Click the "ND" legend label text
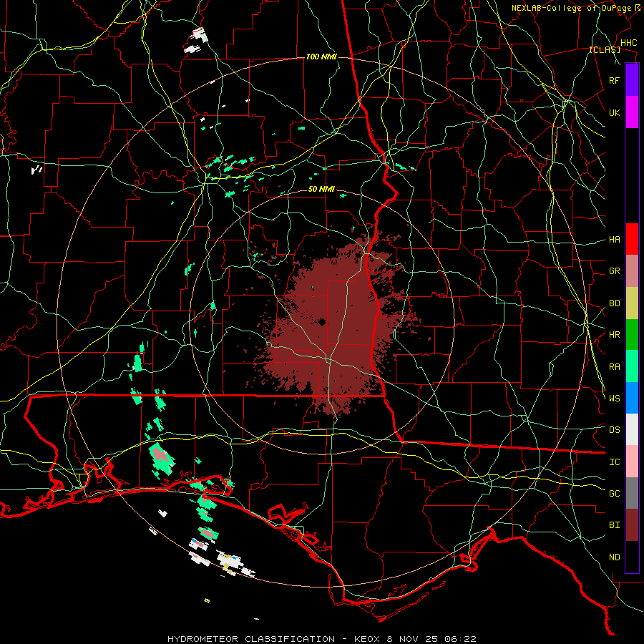 [614, 557]
